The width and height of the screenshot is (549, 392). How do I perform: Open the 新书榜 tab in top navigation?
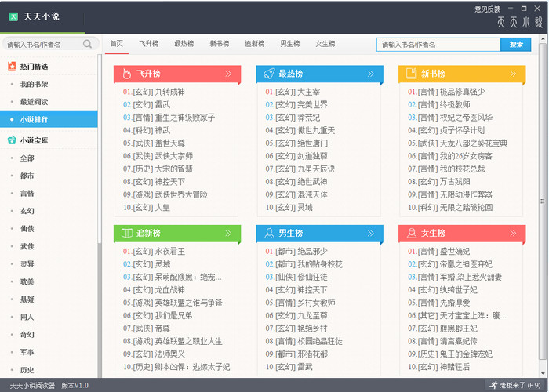point(219,44)
